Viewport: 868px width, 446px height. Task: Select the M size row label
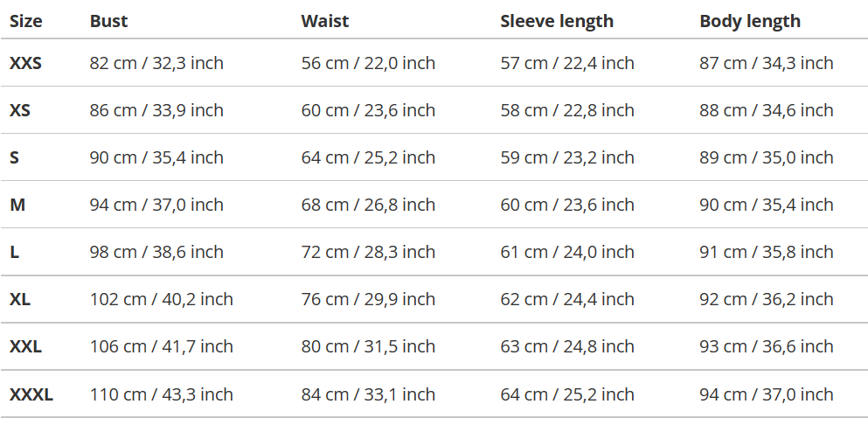(x=17, y=205)
